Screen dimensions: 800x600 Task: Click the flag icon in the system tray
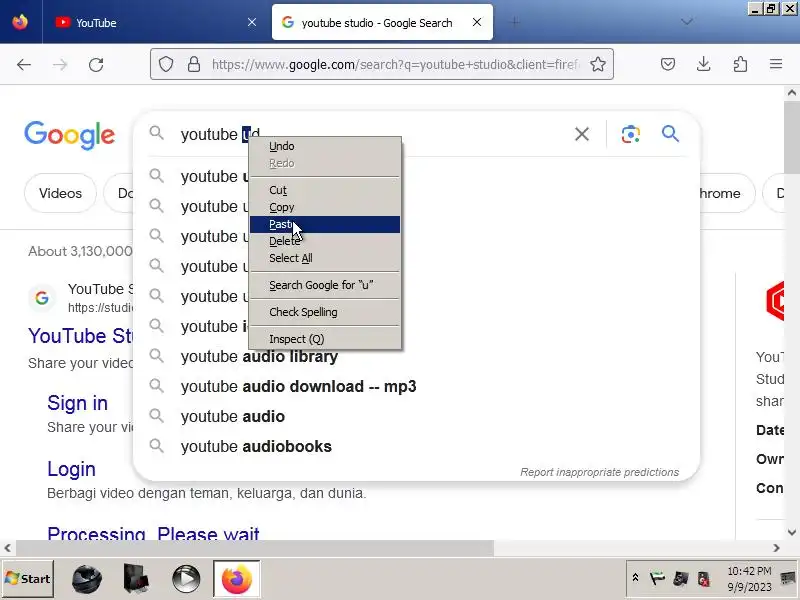click(657, 579)
